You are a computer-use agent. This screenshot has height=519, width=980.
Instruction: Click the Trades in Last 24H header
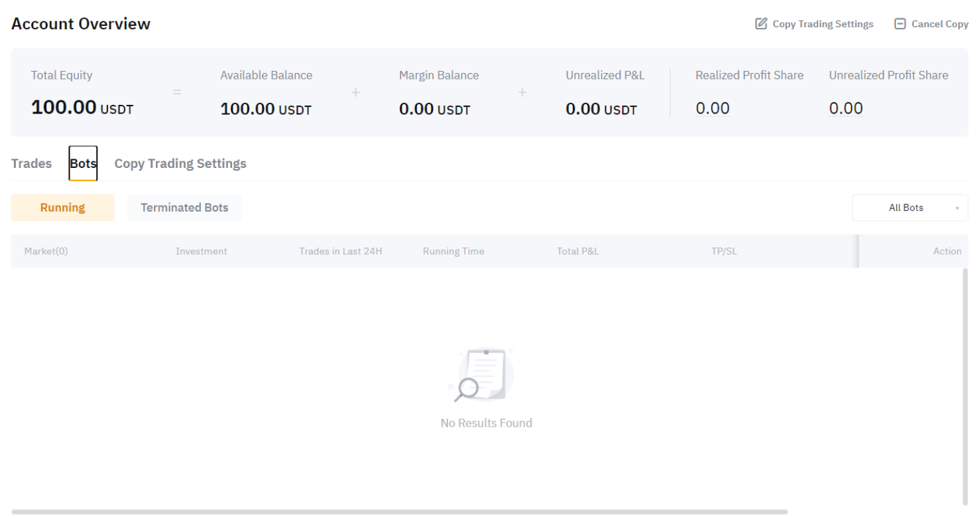click(x=341, y=252)
